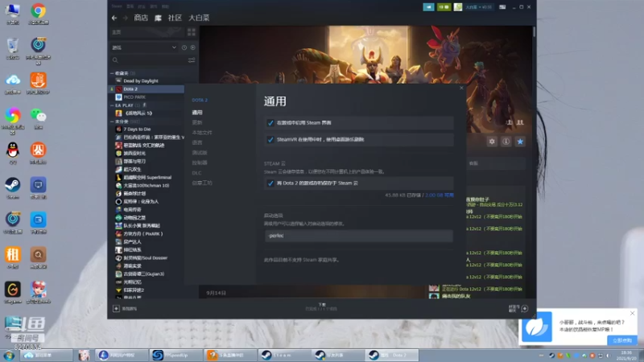Open the 社区 community tab
The image size is (644, 362).
[175, 18]
